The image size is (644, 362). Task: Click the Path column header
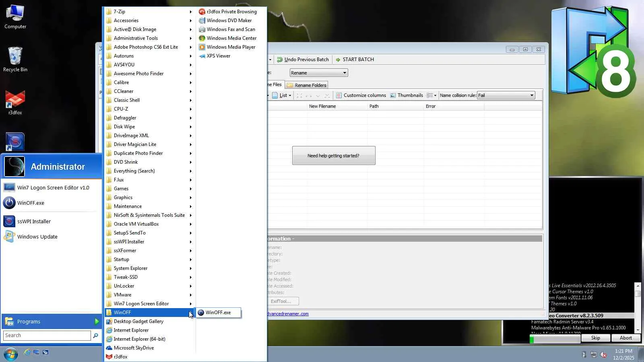pos(396,107)
